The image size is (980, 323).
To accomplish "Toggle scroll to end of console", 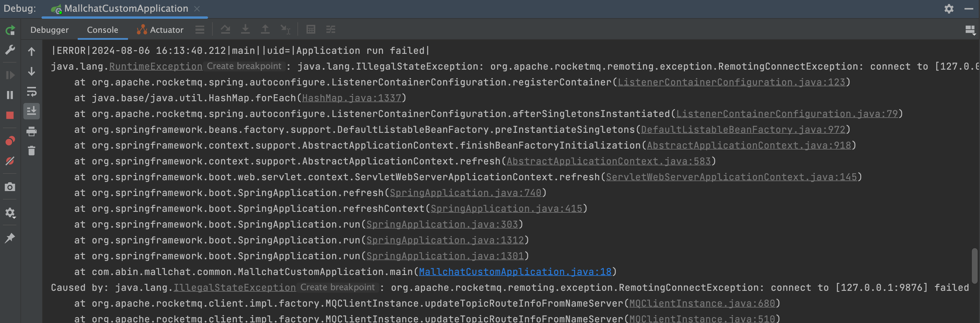I will coord(32,111).
